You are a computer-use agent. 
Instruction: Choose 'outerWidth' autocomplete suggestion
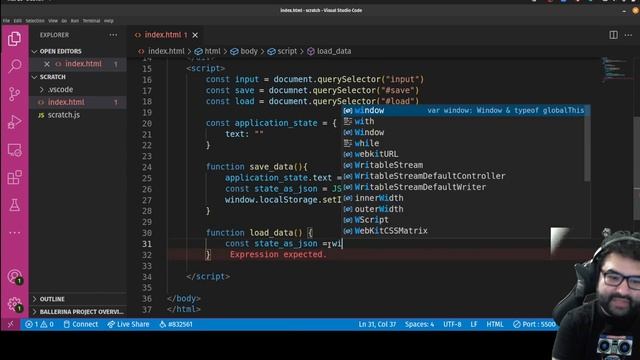tap(464, 209)
